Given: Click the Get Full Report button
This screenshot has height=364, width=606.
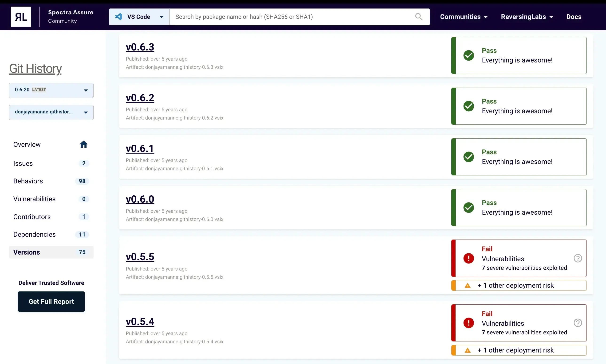Looking at the screenshot, I should point(51,302).
